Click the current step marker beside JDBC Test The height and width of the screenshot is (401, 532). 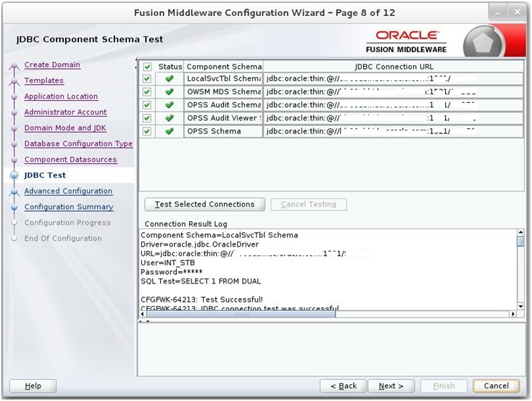click(x=14, y=175)
